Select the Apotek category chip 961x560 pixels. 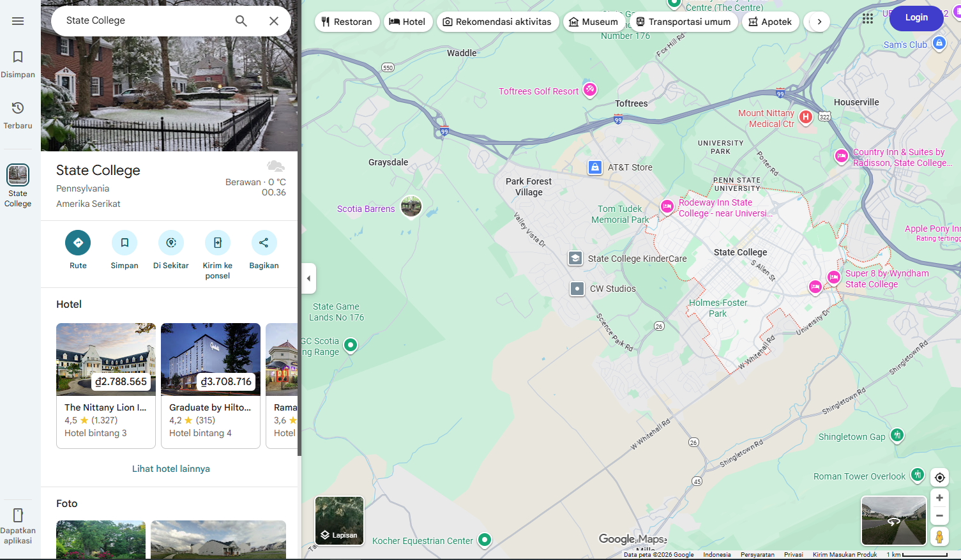click(771, 22)
